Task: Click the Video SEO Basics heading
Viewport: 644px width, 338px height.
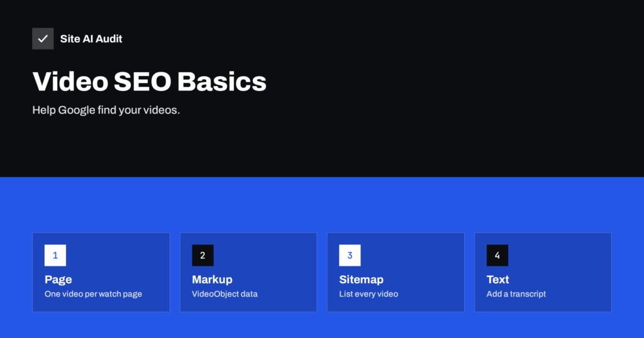Action: click(150, 81)
